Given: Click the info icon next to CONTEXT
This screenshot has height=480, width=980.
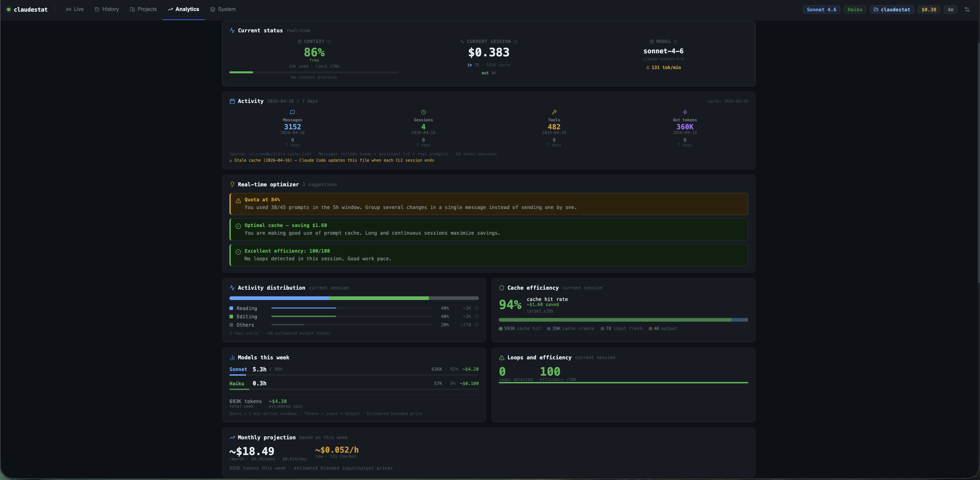Looking at the screenshot, I should pos(329,42).
